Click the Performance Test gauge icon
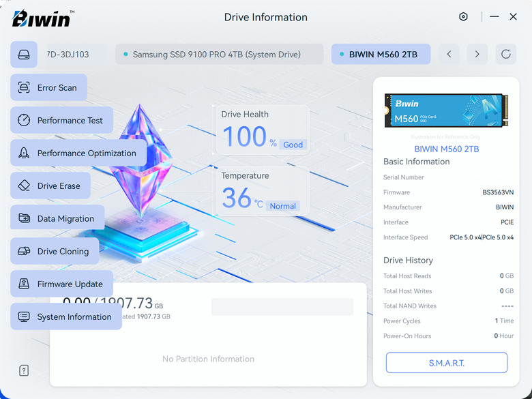Image resolution: width=532 pixels, height=399 pixels. (24, 120)
